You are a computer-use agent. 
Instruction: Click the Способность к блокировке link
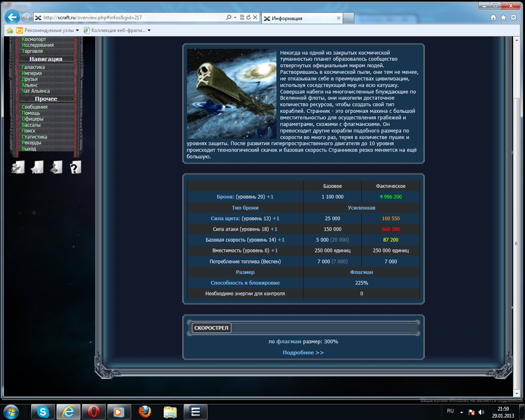(x=245, y=283)
